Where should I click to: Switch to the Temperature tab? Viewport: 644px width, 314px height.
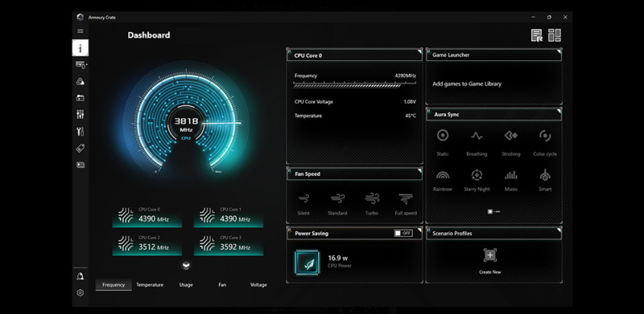click(150, 285)
